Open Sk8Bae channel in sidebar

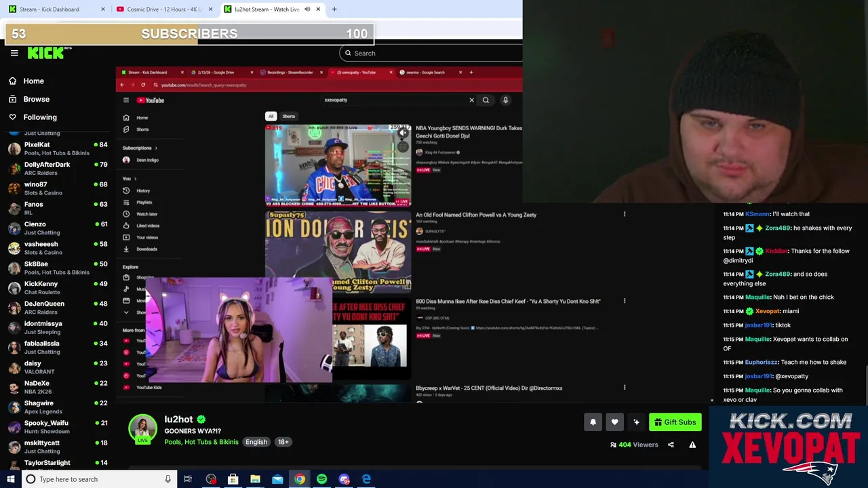tap(58, 268)
